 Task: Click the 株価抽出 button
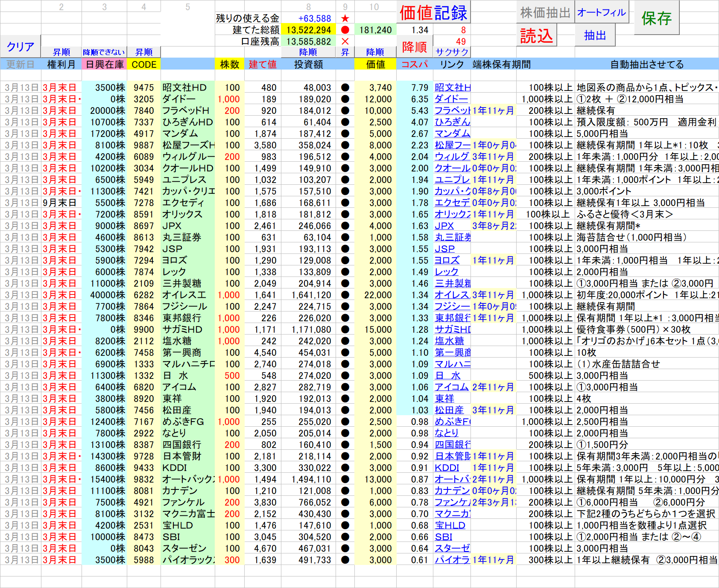pyautogui.click(x=545, y=13)
